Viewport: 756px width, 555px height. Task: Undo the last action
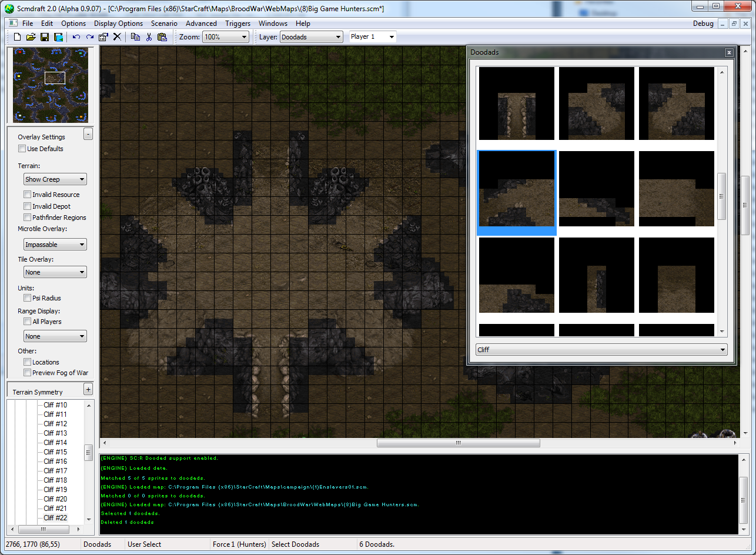[x=76, y=37]
